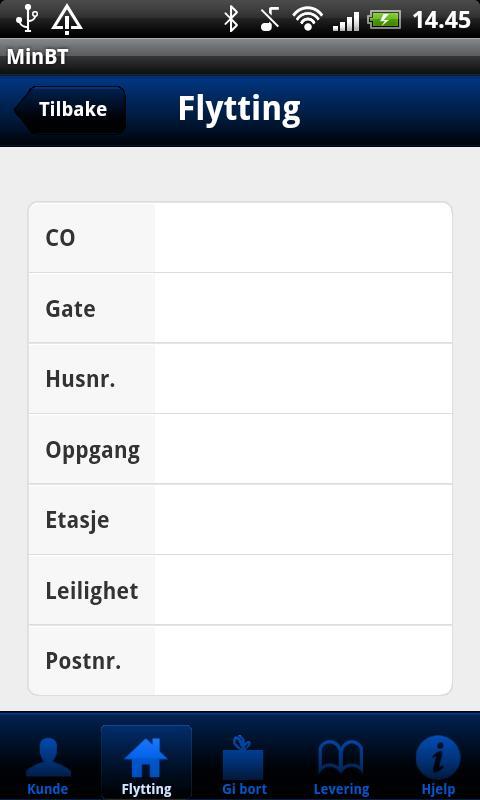Tap the MinBT app title bar
Image resolution: width=480 pixels, height=800 pixels.
240,57
